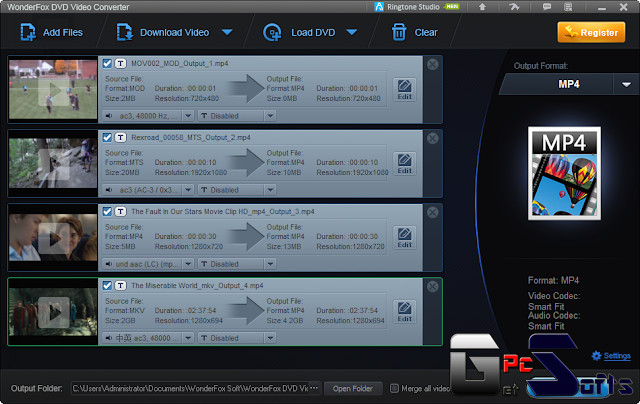The image size is (640, 404).
Task: Play The Fault In Our Stars thumbnail
Action: (x=53, y=239)
